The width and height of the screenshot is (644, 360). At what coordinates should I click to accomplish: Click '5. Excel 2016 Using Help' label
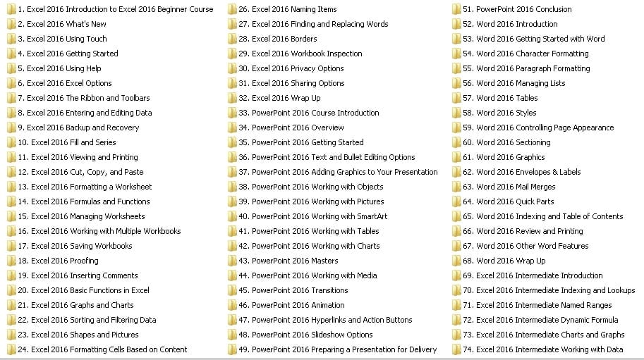click(59, 68)
